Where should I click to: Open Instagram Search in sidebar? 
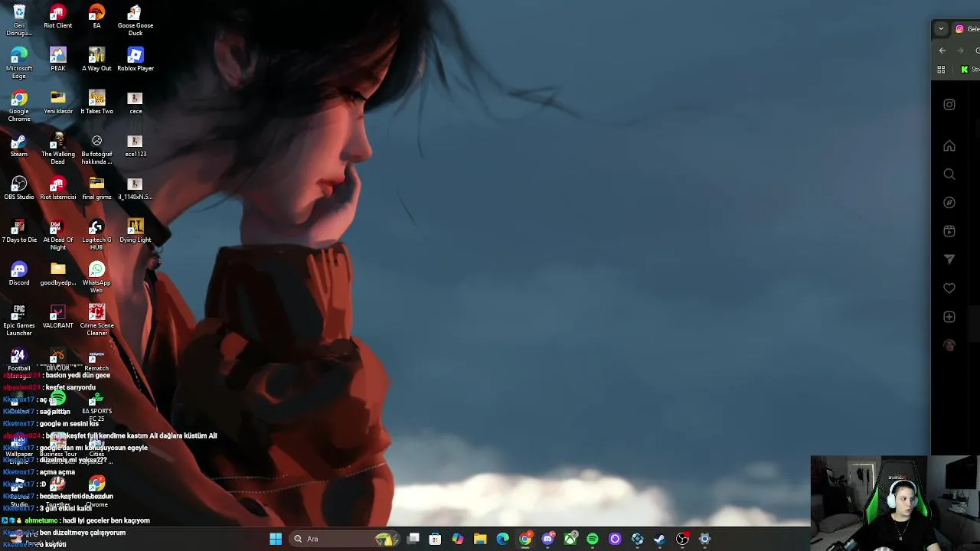pos(949,174)
